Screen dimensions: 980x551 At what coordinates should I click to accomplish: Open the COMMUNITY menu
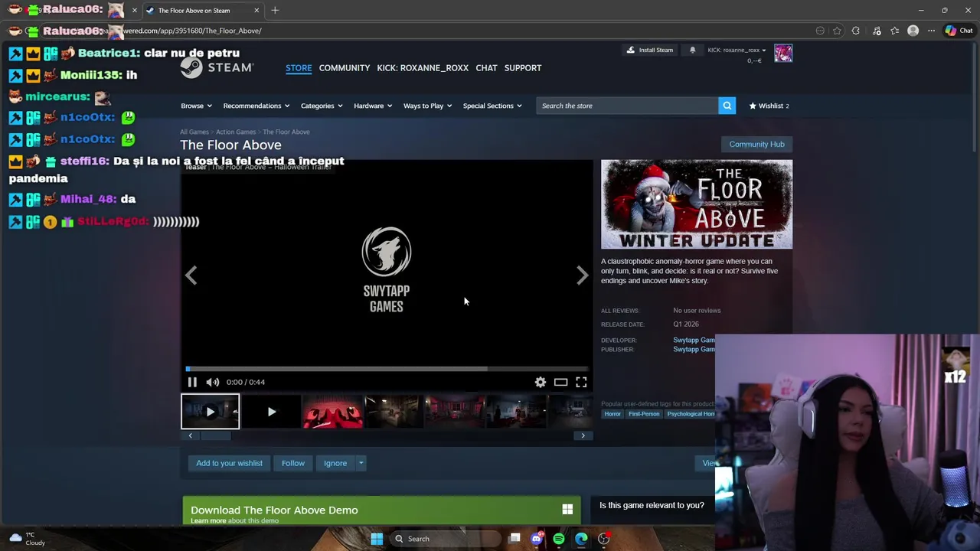click(x=345, y=68)
